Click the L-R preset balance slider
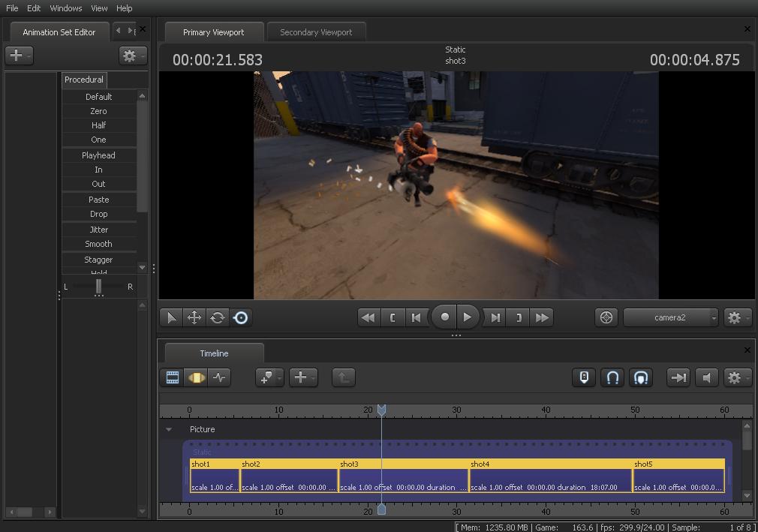This screenshot has height=532, width=758. tap(98, 287)
